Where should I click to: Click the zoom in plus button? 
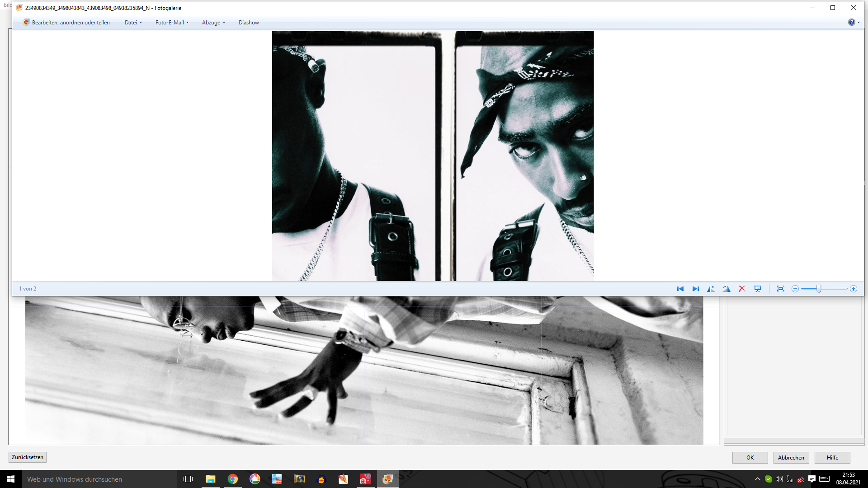pyautogui.click(x=854, y=289)
